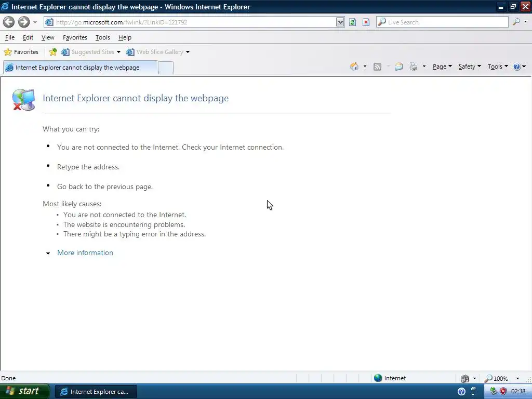The image size is (532, 399).
Task: Open the zoom level dropdown arrow
Action: pyautogui.click(x=517, y=378)
